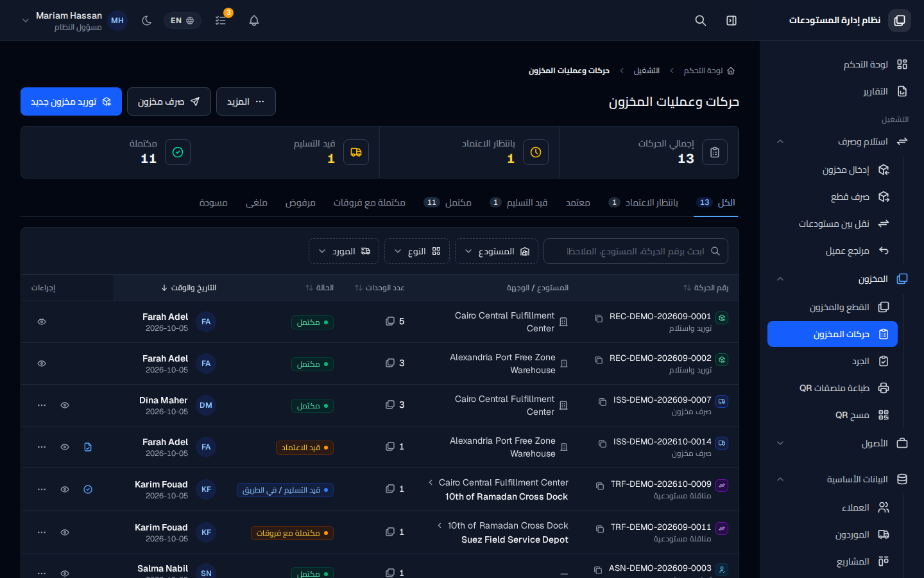Open the task checklist icon with badge 3

coord(221,21)
